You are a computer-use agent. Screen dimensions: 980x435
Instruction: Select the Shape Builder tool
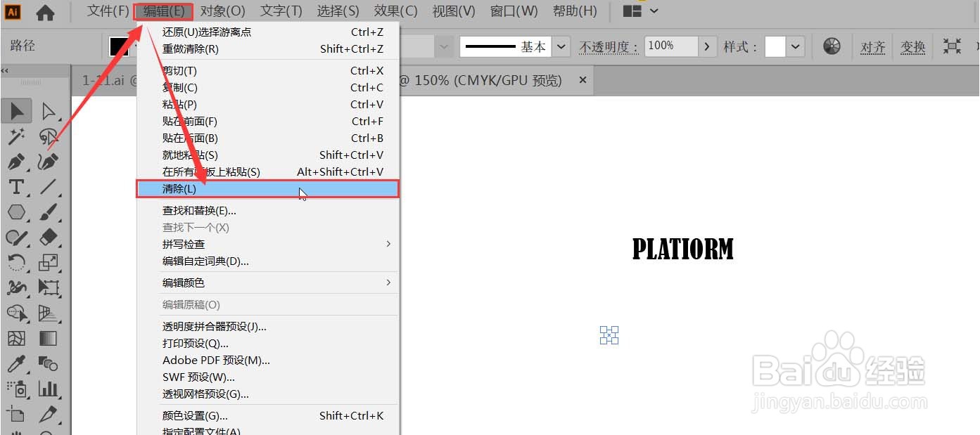[x=17, y=313]
